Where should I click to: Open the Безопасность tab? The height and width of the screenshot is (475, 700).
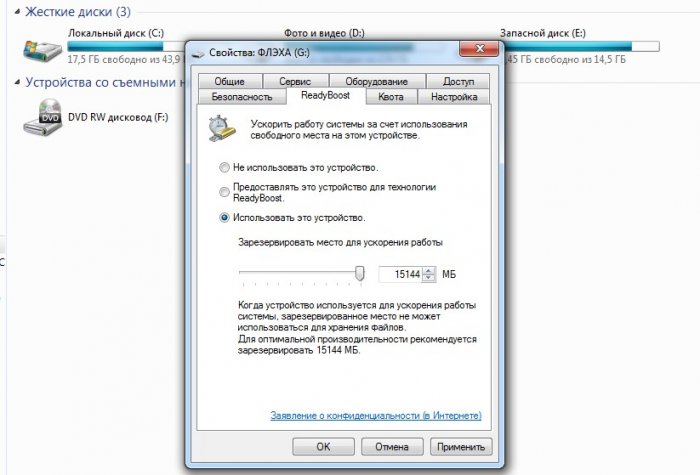pos(242,96)
